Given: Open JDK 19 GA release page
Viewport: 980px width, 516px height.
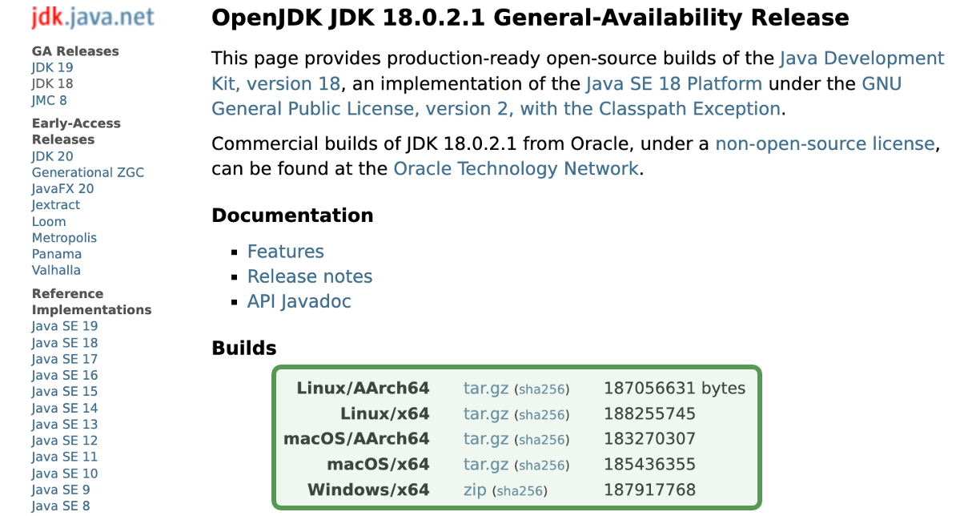Looking at the screenshot, I should pos(53,68).
